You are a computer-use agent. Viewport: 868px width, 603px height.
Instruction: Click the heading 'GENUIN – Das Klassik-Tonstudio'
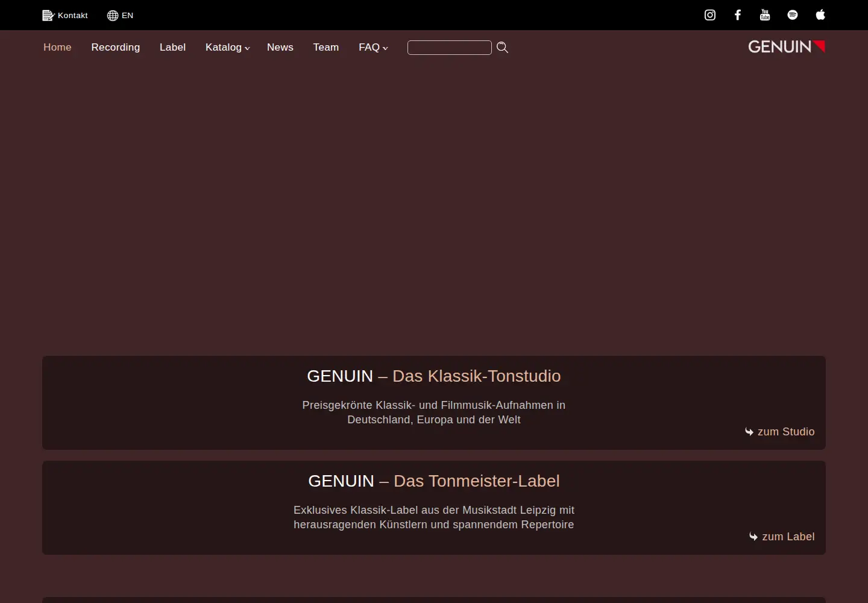434,376
